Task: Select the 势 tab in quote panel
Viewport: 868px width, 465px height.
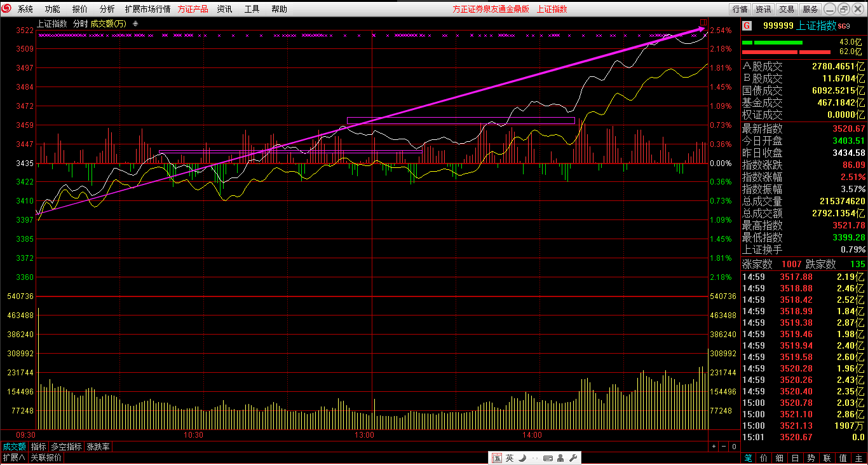Action: [x=811, y=458]
